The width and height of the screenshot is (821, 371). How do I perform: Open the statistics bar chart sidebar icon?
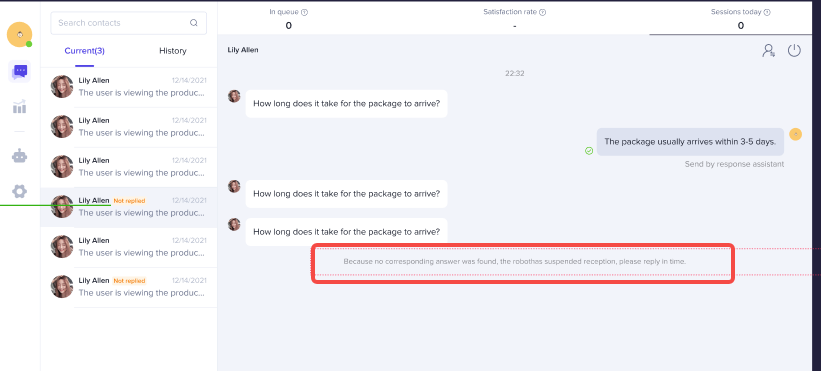point(19,107)
